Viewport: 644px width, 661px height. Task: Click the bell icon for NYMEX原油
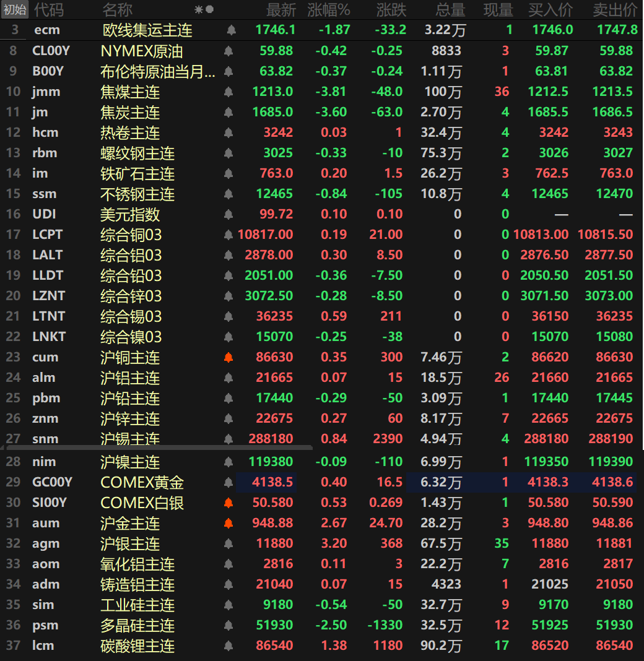click(228, 51)
